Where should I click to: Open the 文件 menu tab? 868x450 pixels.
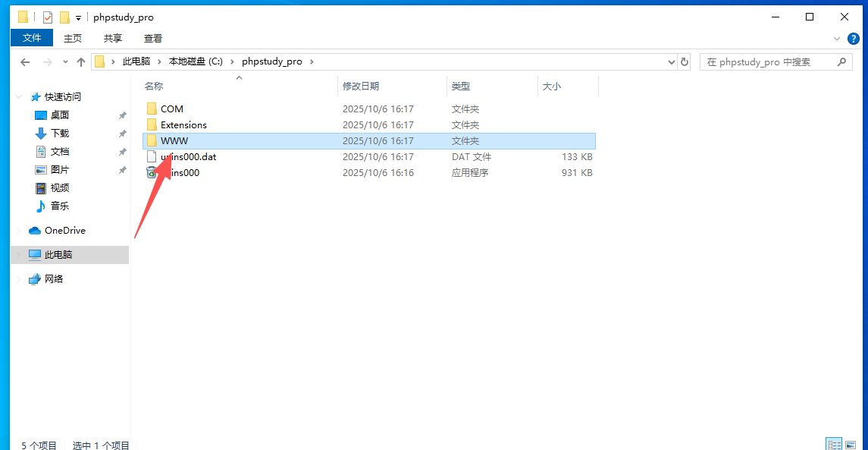32,38
